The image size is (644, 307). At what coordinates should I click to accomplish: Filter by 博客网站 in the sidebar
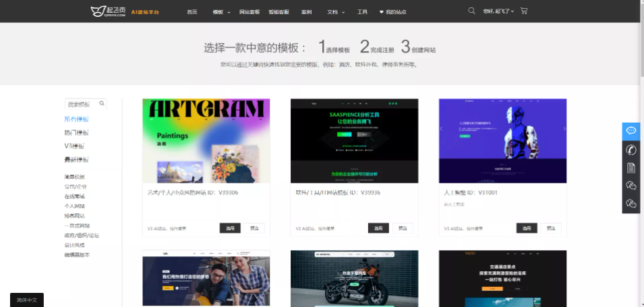[x=75, y=216]
